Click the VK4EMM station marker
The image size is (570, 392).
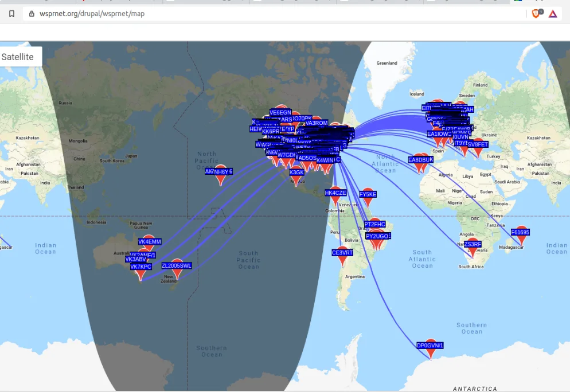click(x=150, y=242)
